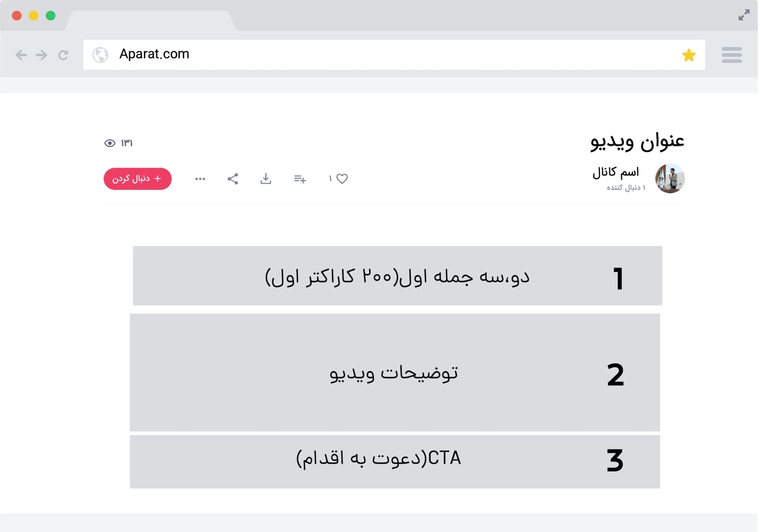Viewport: 760px width, 532px height.
Task: Click the view count eye icon
Action: (x=110, y=143)
